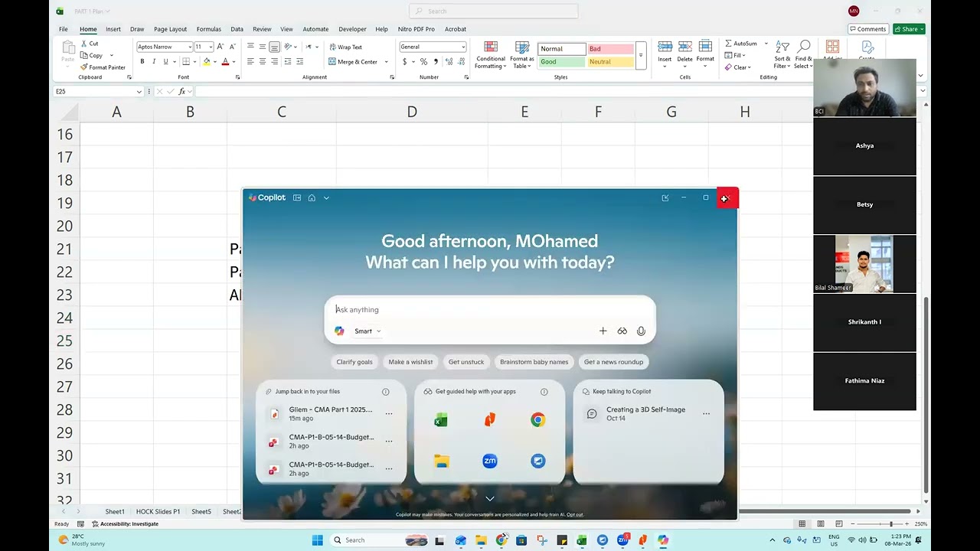
Task: Click the plus attach icon in Copilot
Action: pos(603,331)
